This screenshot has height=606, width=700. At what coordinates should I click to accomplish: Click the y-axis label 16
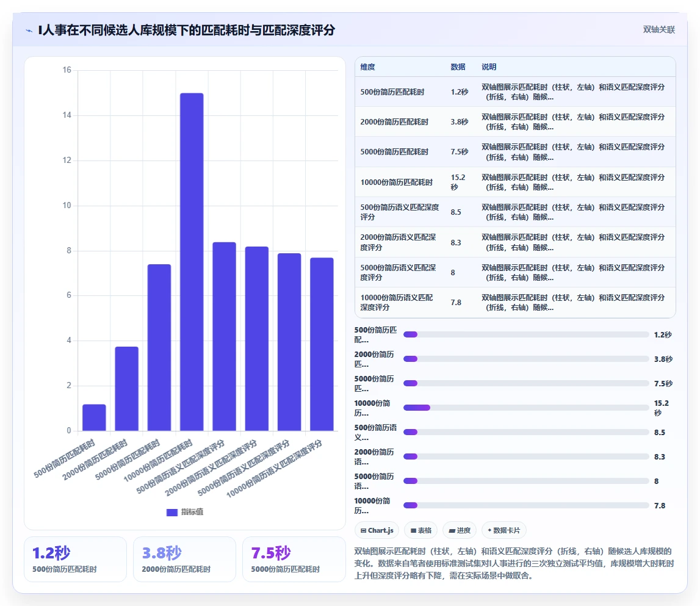(67, 70)
